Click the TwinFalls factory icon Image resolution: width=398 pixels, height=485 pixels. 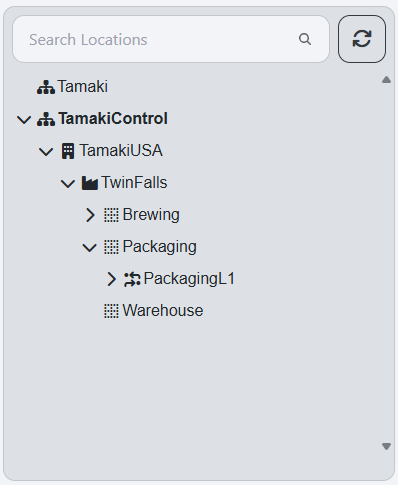90,183
